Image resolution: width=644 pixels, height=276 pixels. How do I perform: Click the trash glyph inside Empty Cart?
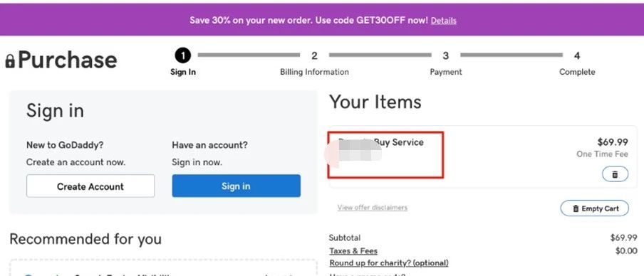coord(576,208)
